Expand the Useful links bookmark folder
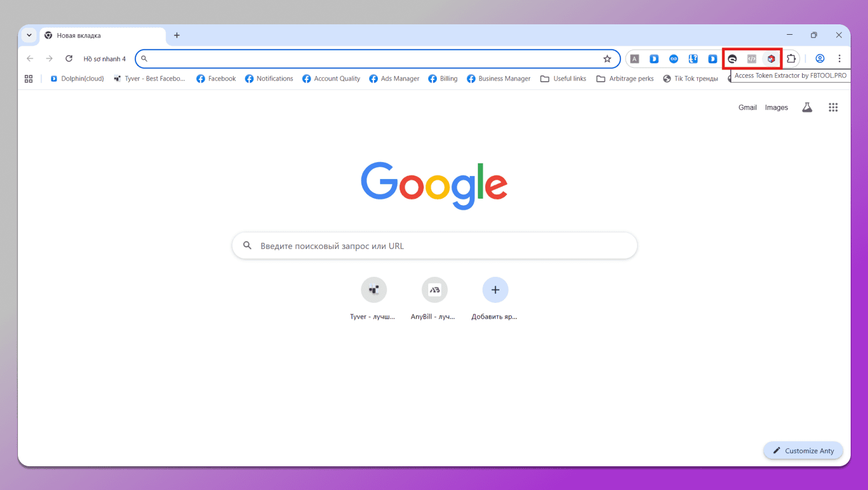Viewport: 868px width, 490px height. (563, 79)
